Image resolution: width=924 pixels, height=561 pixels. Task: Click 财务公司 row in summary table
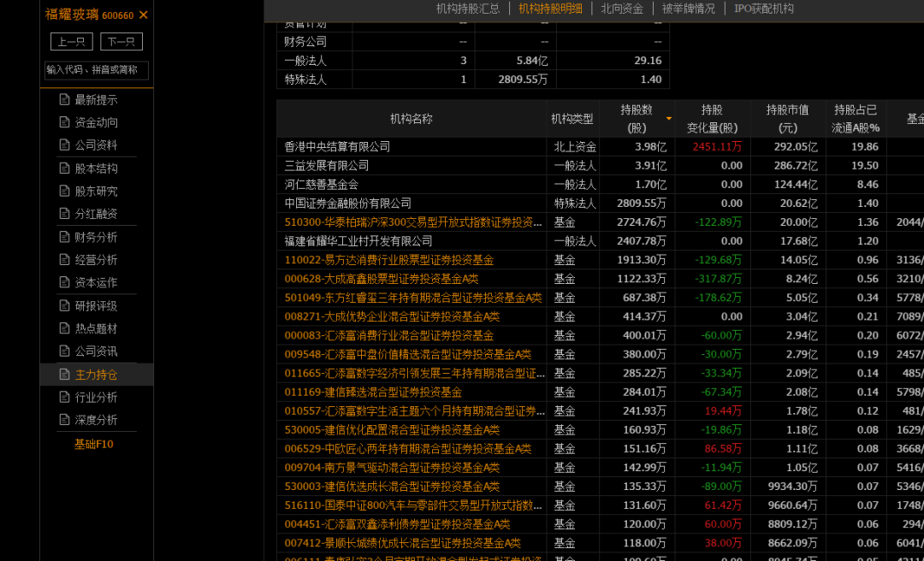[472, 42]
